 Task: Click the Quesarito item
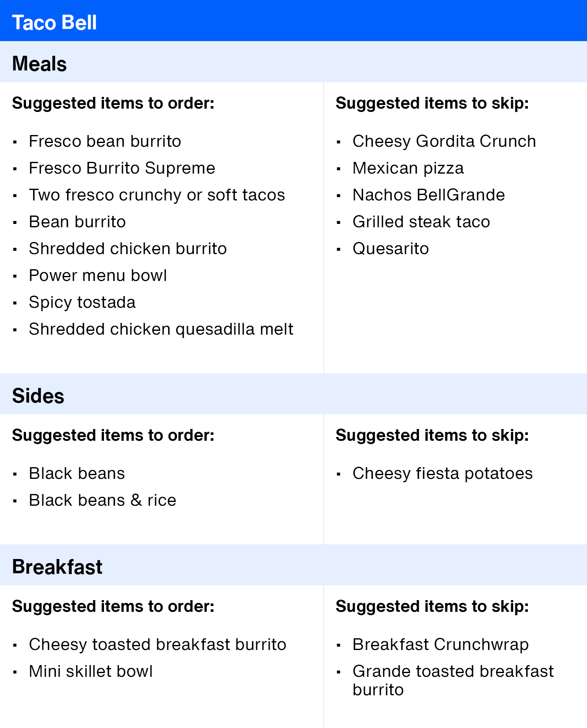pos(390,249)
